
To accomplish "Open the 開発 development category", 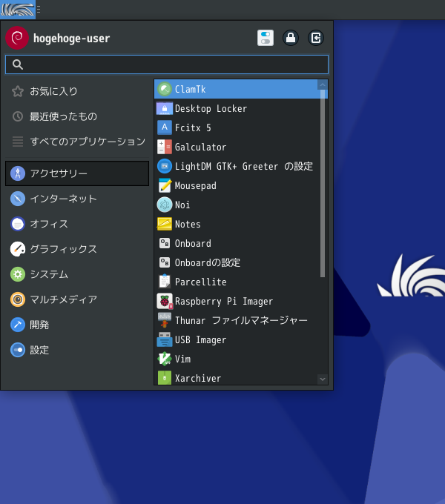I will pyautogui.click(x=77, y=325).
